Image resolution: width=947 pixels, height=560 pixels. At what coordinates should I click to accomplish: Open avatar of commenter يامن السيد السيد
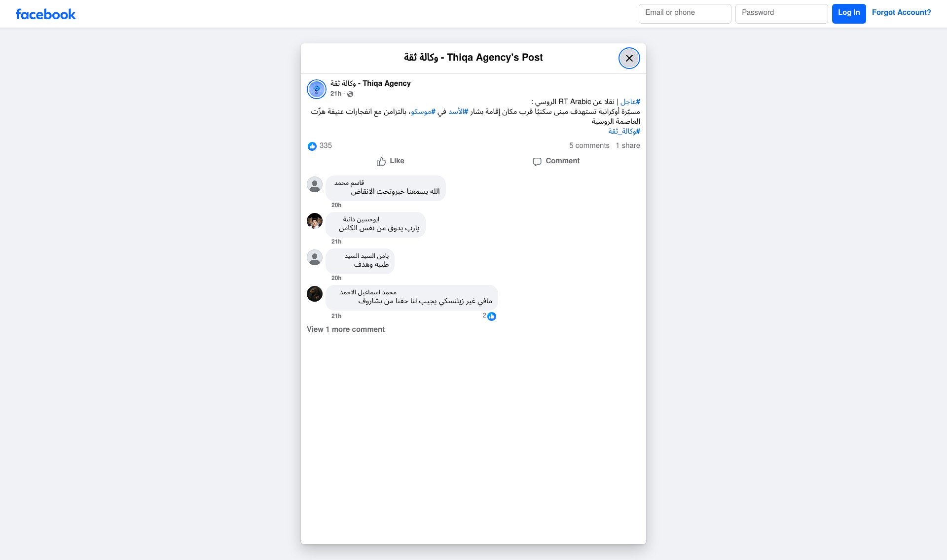coord(315,257)
